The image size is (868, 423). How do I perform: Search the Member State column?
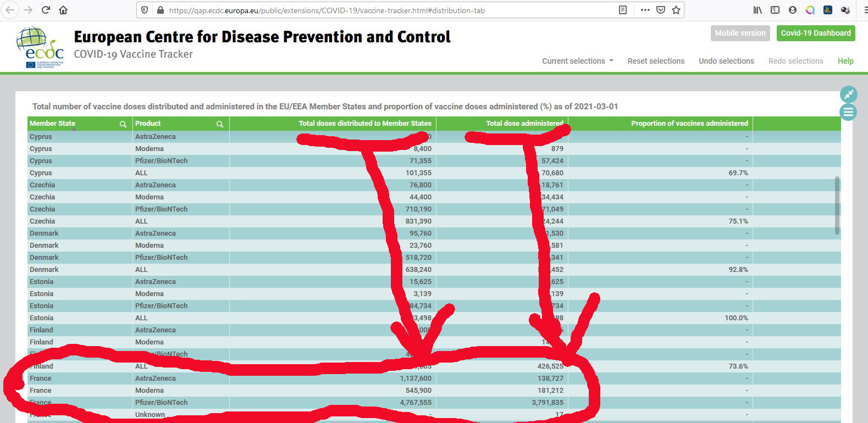point(123,124)
